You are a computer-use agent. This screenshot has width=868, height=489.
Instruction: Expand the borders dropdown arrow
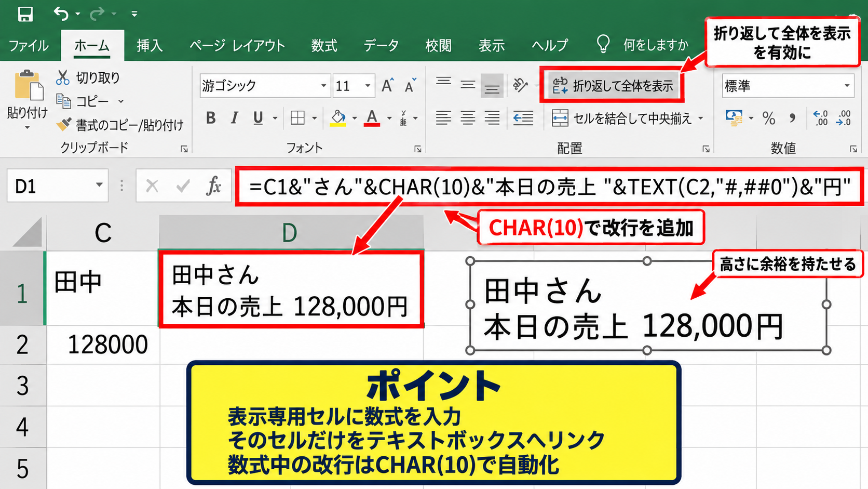pyautogui.click(x=314, y=118)
